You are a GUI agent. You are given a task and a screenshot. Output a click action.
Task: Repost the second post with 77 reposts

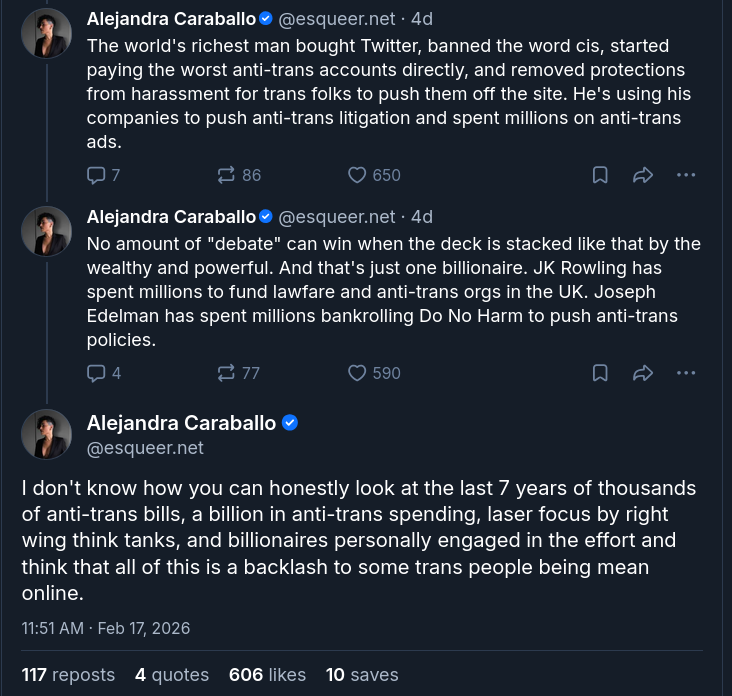click(x=238, y=373)
